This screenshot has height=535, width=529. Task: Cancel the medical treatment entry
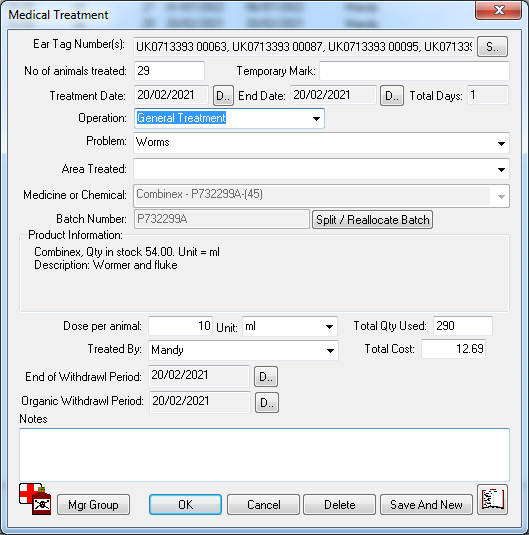263,504
